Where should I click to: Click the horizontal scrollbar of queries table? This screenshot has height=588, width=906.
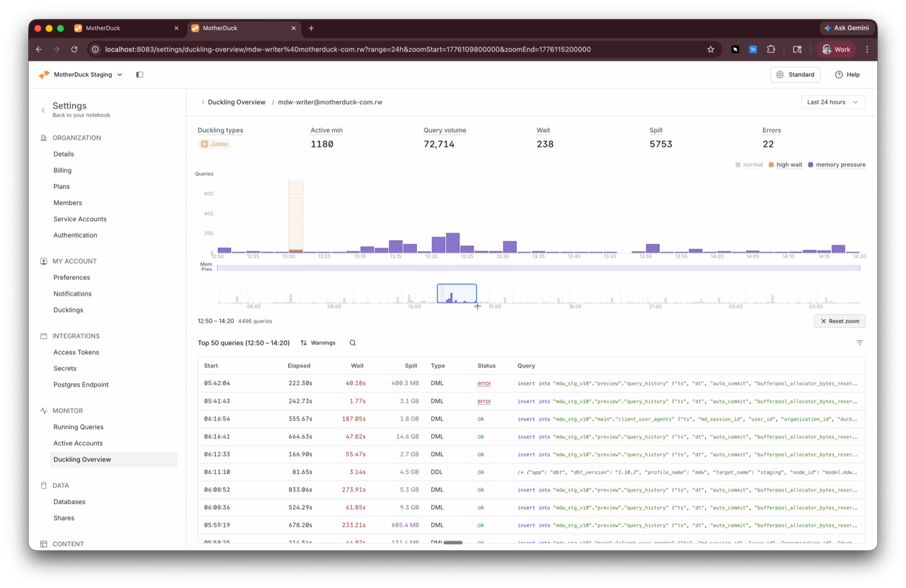453,543
